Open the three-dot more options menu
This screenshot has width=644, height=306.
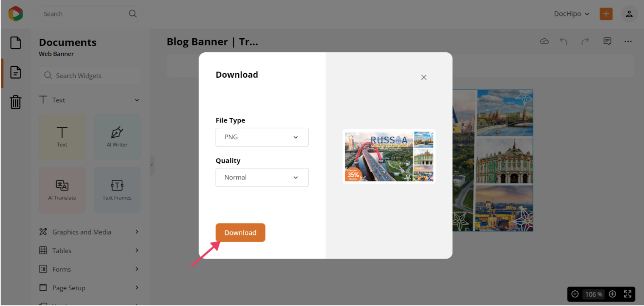[628, 41]
